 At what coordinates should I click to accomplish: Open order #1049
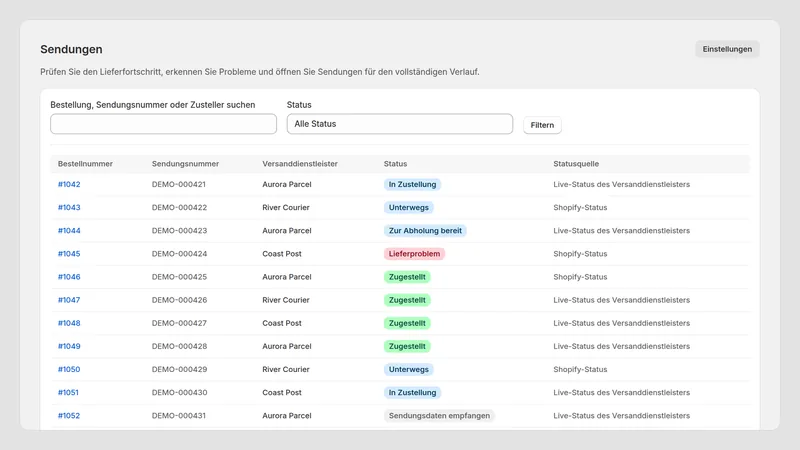point(69,346)
